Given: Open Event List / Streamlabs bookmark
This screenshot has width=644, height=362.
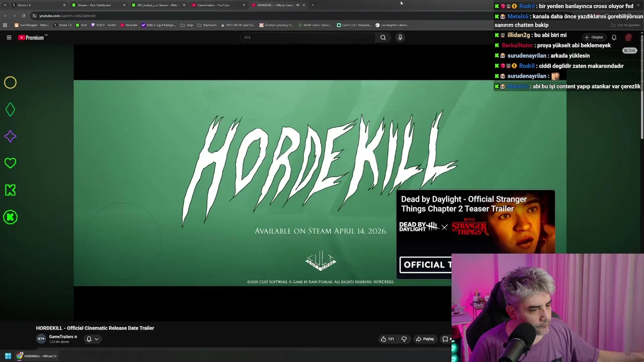Looking at the screenshot, I should 354,25.
